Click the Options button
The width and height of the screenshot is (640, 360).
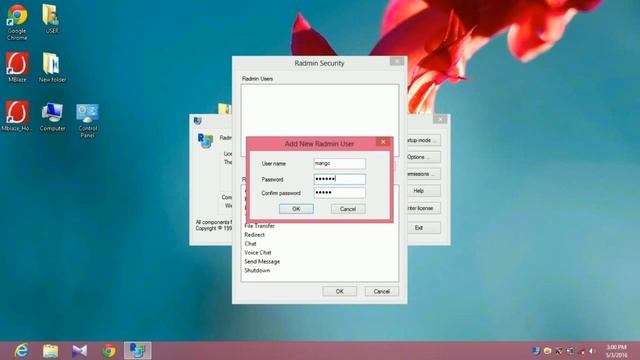[x=423, y=157]
